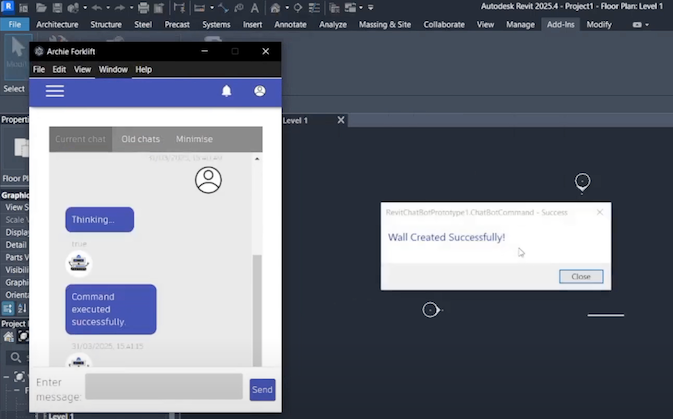Click the Select panel label in ribbon
Image resolution: width=673 pixels, height=419 pixels.
(14, 89)
